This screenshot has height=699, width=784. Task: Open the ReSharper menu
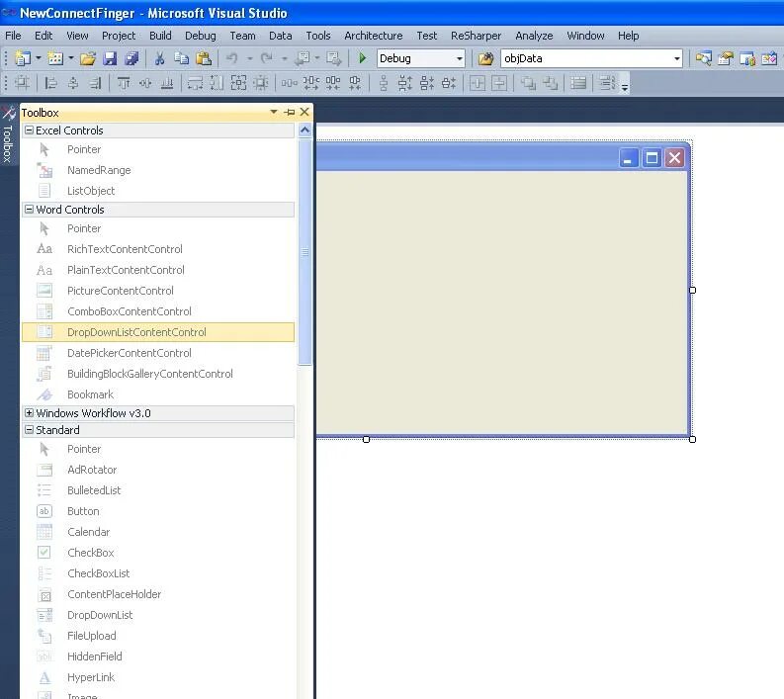click(x=476, y=36)
